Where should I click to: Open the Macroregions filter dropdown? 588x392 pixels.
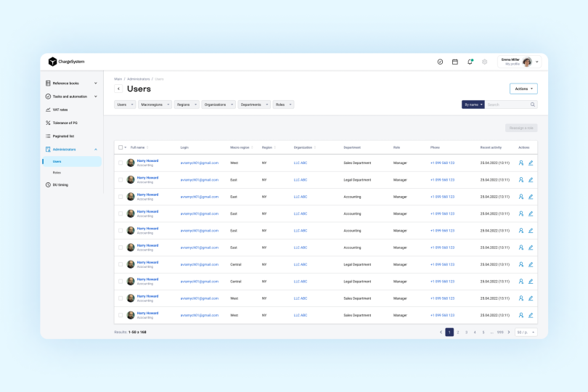coord(155,105)
